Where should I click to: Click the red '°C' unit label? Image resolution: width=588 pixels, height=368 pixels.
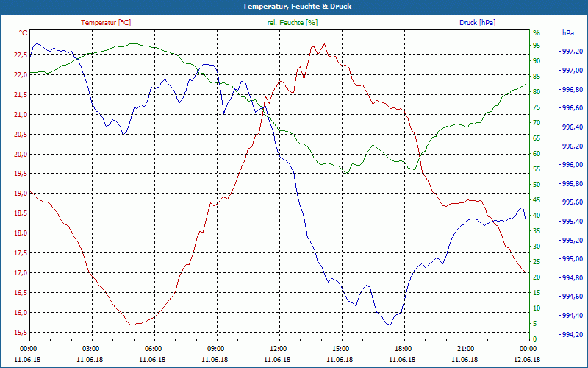tap(24, 33)
